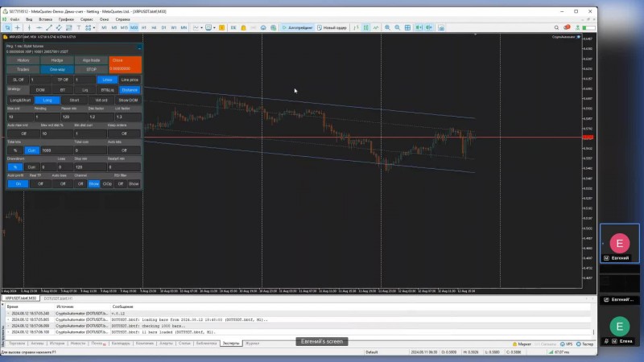The image size is (644, 362).
Task: Toggle One-way position mode
Action: [x=57, y=69]
